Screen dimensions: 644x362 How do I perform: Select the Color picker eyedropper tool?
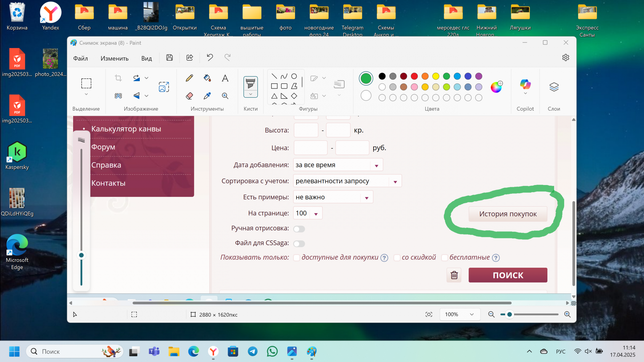click(x=207, y=96)
